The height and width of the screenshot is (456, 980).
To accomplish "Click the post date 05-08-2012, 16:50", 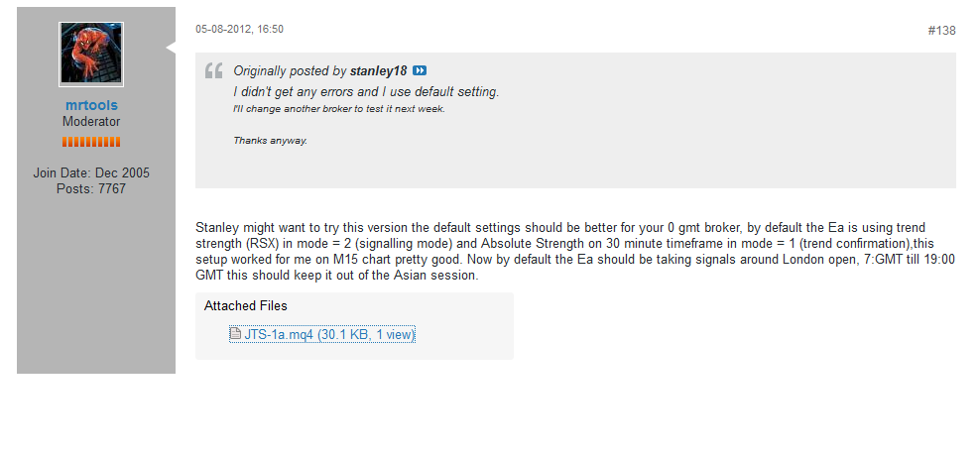I will pos(239,31).
